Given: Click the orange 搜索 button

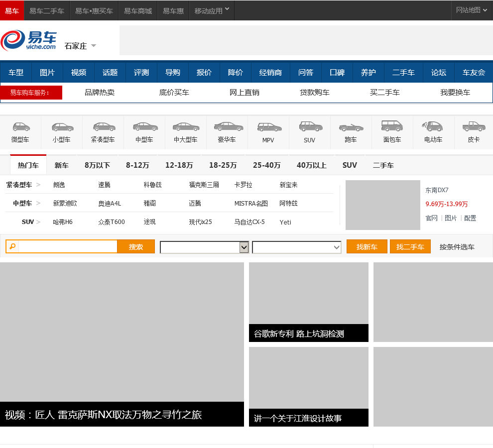Looking at the screenshot, I should point(136,246).
